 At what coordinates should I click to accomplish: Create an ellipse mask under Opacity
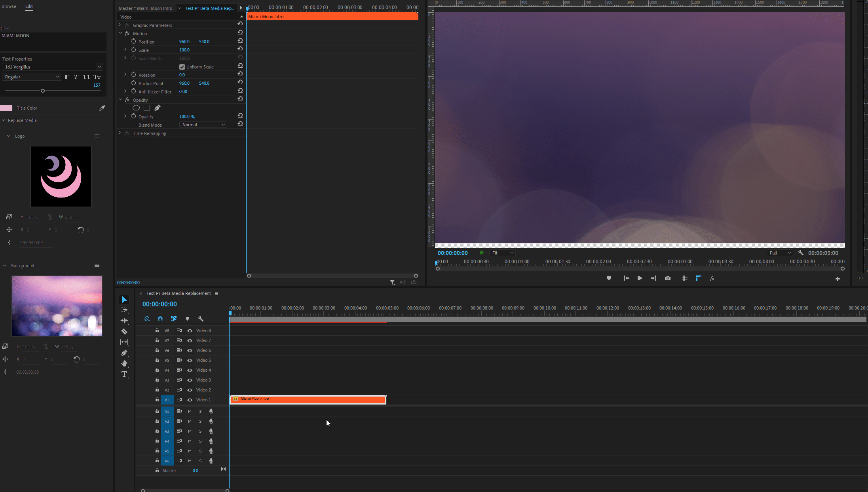click(136, 108)
